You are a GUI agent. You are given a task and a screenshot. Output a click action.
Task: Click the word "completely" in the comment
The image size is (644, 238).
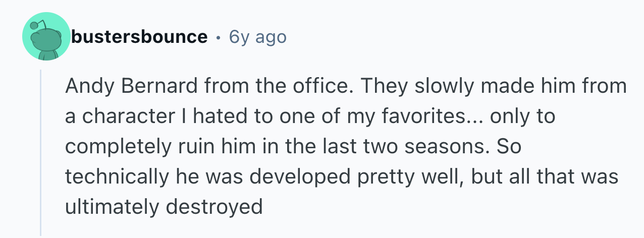pyautogui.click(x=119, y=147)
